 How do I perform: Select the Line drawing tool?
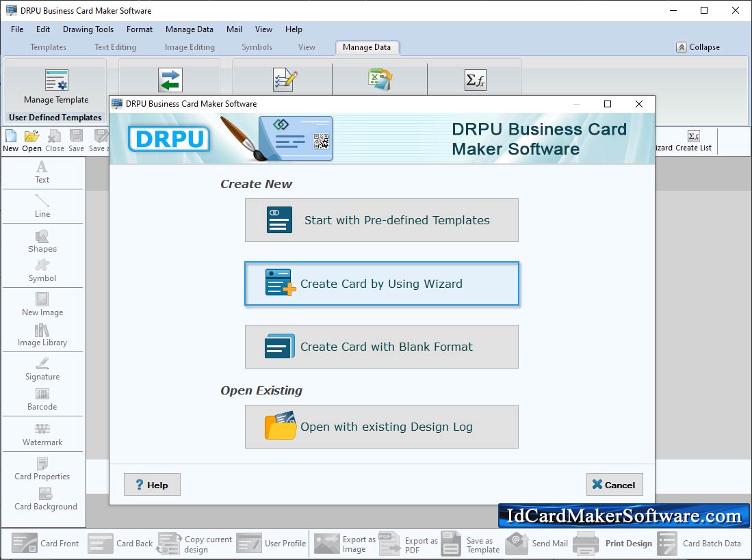point(42,206)
